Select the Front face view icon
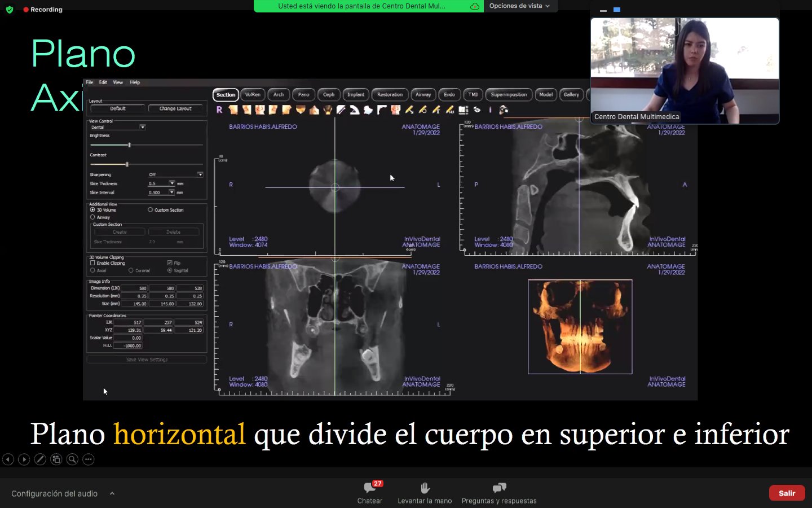The height and width of the screenshot is (508, 812). click(x=260, y=110)
